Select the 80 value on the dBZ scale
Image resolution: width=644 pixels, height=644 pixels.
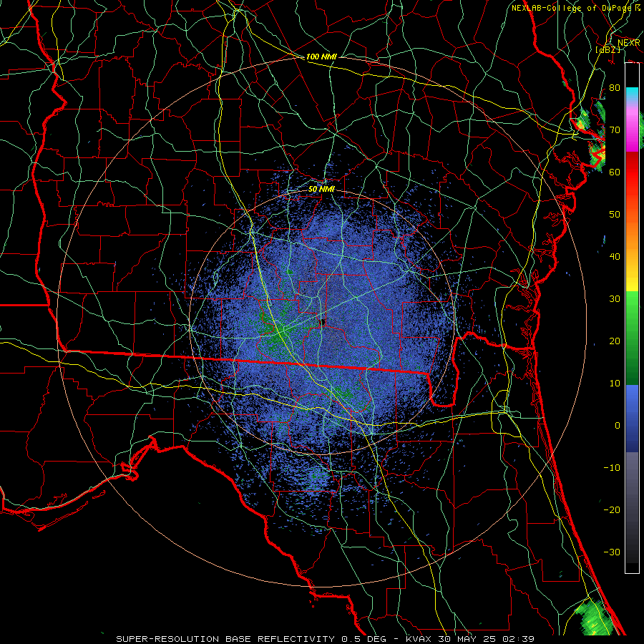pyautogui.click(x=615, y=87)
